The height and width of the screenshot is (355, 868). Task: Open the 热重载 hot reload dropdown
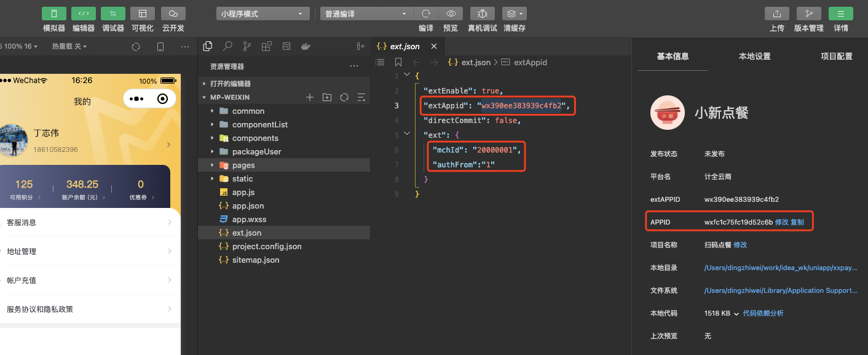tap(69, 47)
